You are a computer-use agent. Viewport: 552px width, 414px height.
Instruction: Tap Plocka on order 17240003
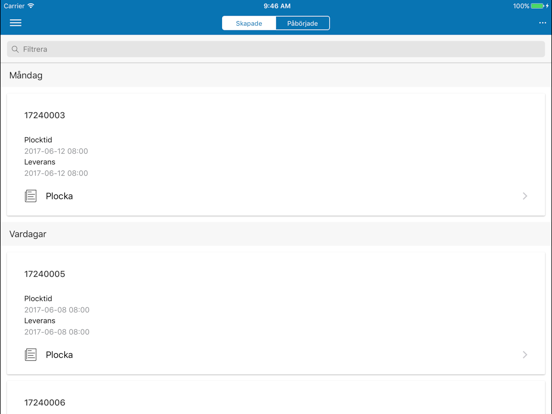(x=59, y=196)
